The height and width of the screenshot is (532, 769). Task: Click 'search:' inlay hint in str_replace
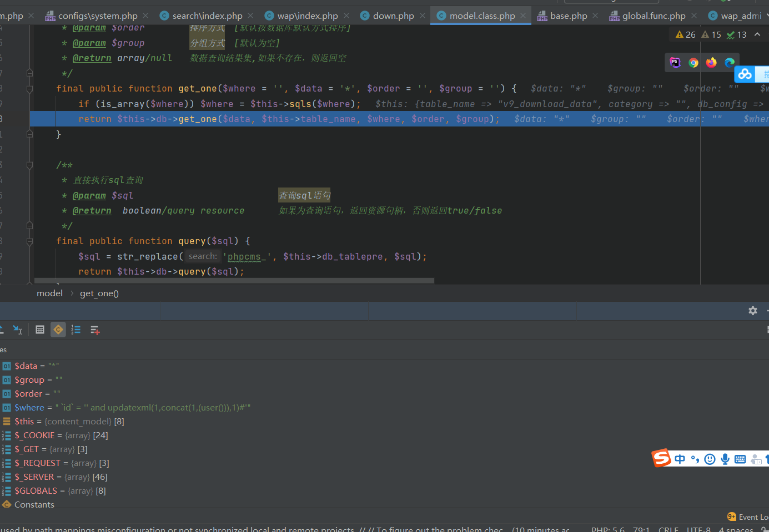pos(203,256)
